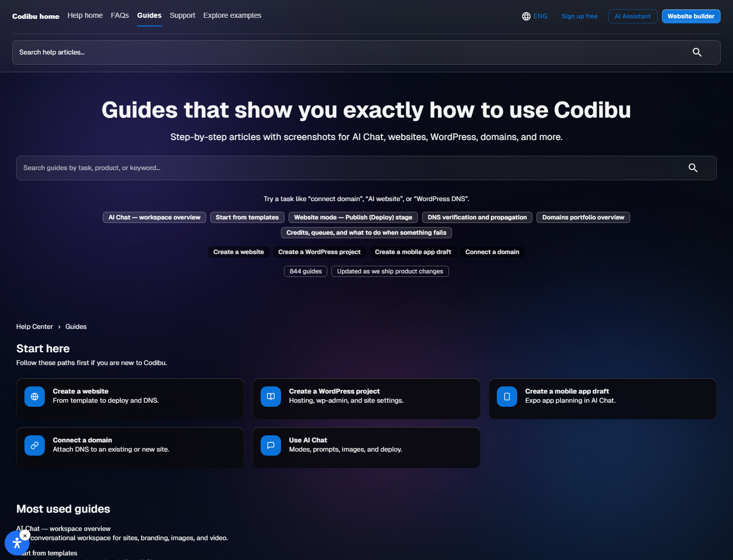Open the Help home menu item
Screen dimensions: 733x560
[85, 15]
